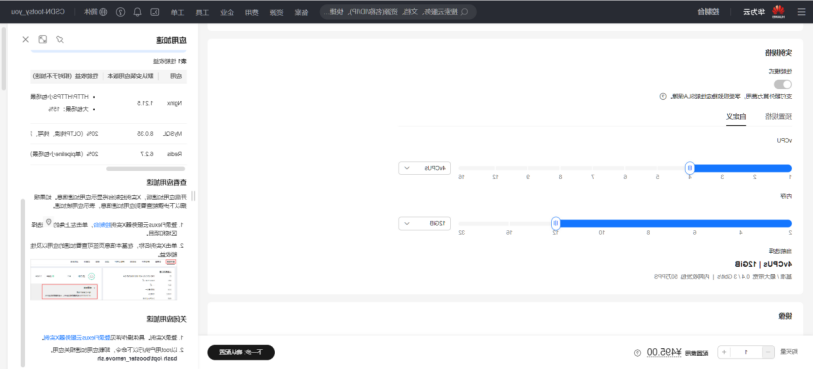Click the 6.2.7 version cell

pos(147,154)
